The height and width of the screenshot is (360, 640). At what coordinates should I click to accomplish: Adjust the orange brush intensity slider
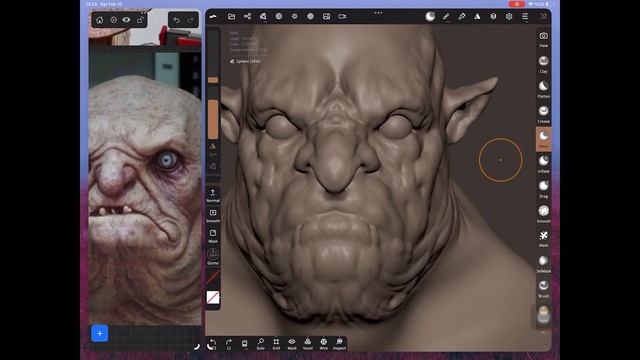(x=213, y=119)
